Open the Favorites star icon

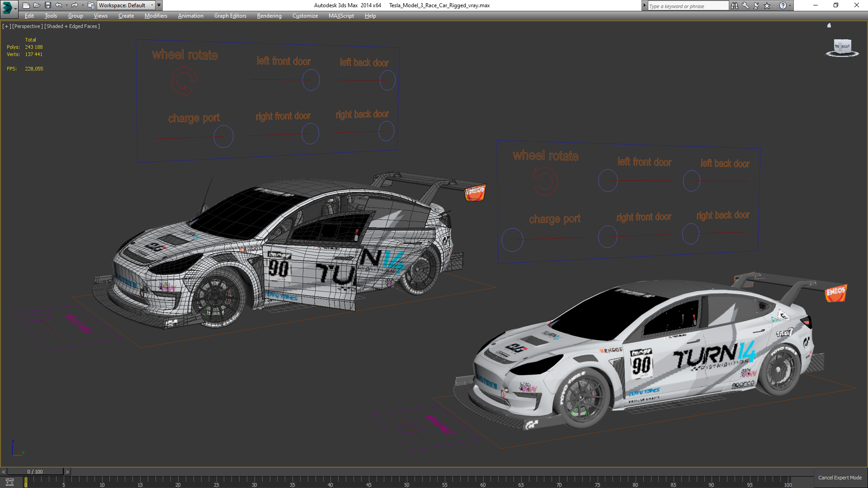click(767, 5)
